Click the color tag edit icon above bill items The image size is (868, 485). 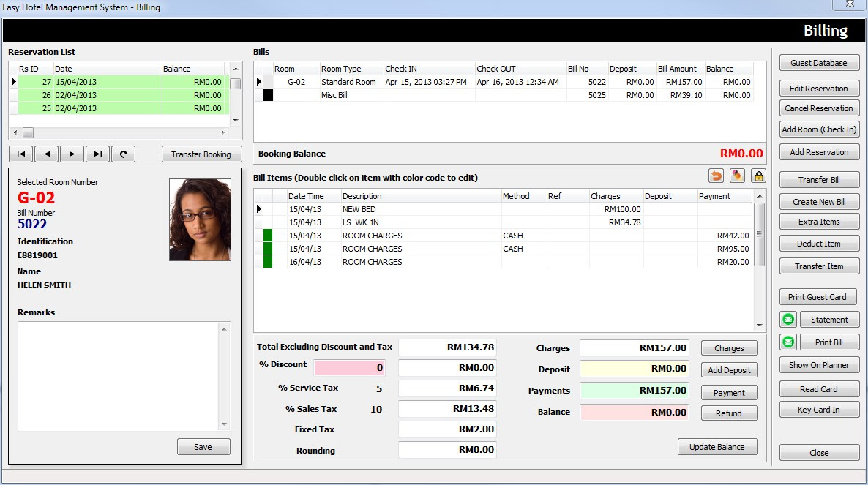click(x=737, y=176)
